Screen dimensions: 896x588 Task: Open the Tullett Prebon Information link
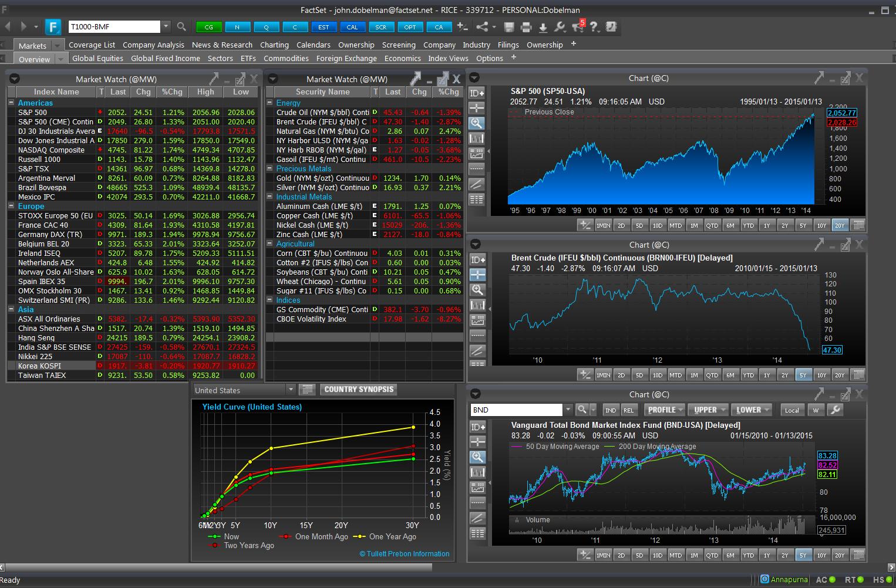405,553
